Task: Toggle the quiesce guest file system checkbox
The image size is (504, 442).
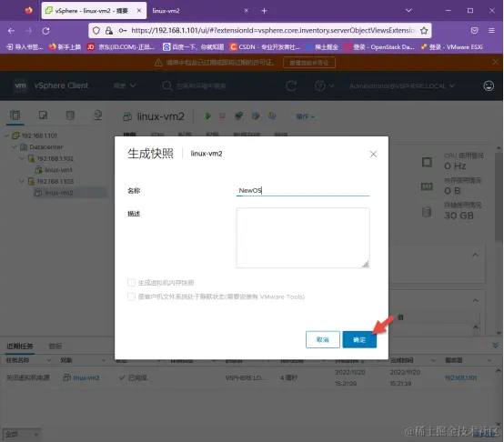Action: [131, 296]
